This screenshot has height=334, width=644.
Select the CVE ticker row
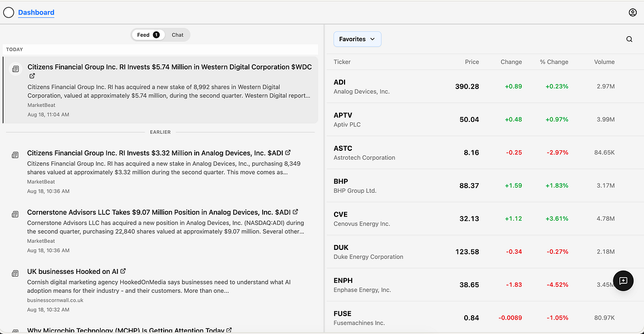(x=485, y=219)
